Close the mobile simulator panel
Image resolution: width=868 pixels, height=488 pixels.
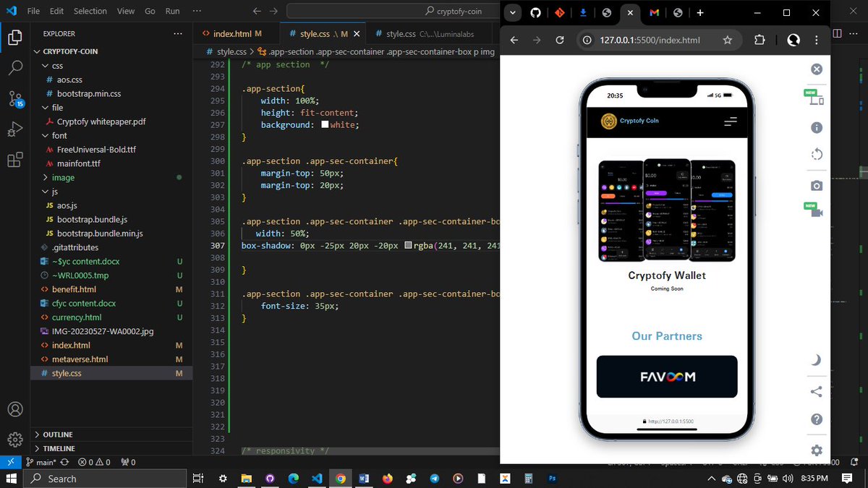pos(817,69)
